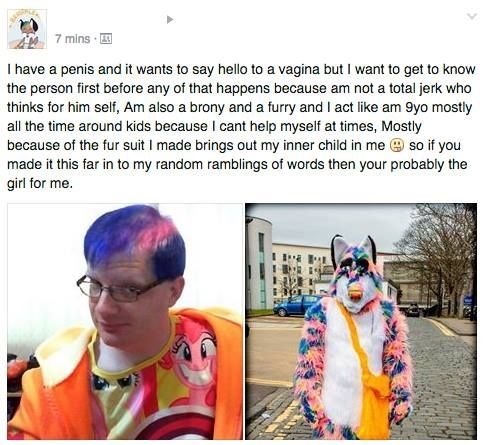Open the post options chevron menu
Screen dimensions: 485x445
pos(472,16)
